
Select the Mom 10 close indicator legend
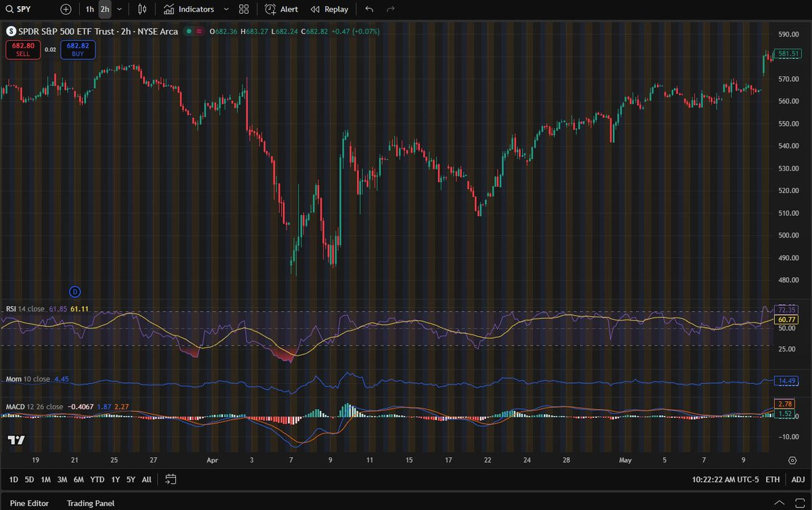click(x=28, y=379)
